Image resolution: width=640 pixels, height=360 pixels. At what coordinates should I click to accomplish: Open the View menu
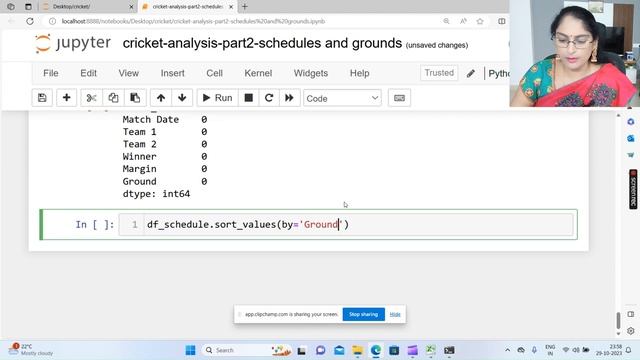pyautogui.click(x=129, y=73)
